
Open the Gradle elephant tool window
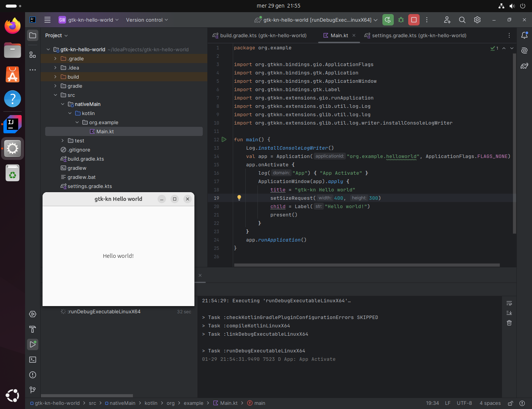click(x=524, y=66)
